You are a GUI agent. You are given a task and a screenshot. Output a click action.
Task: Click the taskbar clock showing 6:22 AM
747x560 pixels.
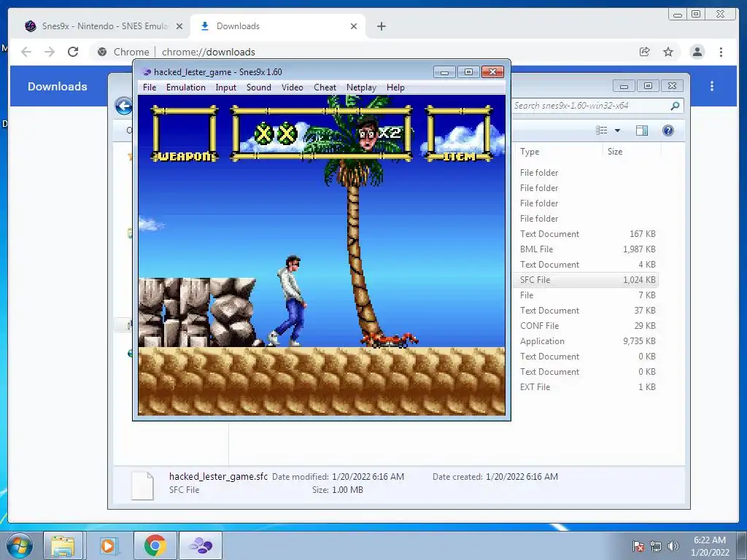click(710, 546)
